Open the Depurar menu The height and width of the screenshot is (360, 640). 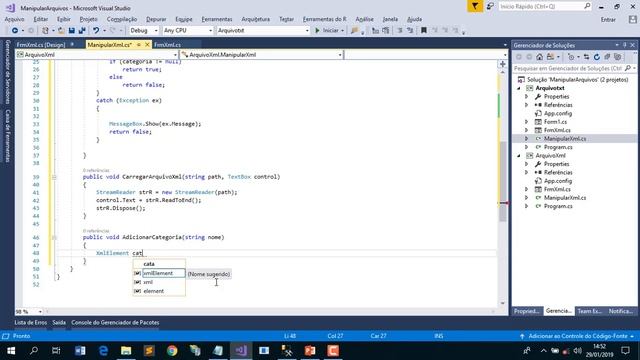(156, 19)
